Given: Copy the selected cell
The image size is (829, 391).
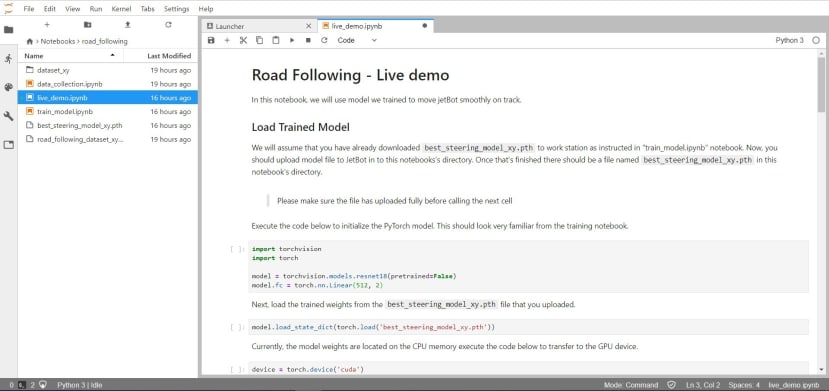Looking at the screenshot, I should coord(259,40).
